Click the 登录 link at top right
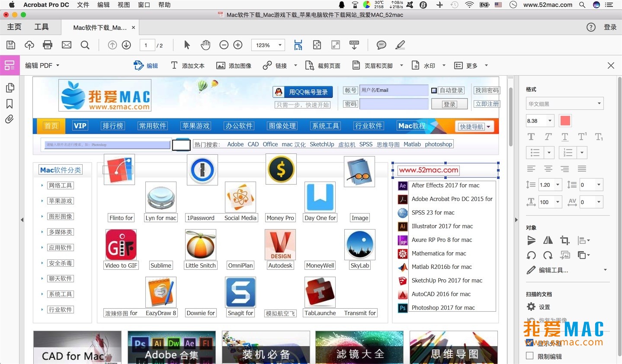Viewport: 622px width, 364px height. pyautogui.click(x=610, y=27)
